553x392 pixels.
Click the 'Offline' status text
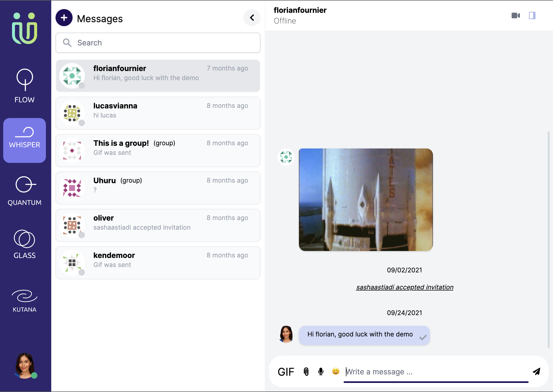(x=285, y=21)
